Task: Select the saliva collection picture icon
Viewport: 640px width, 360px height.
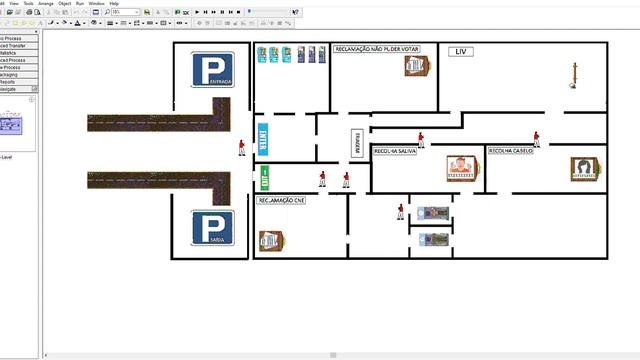Action: point(462,168)
